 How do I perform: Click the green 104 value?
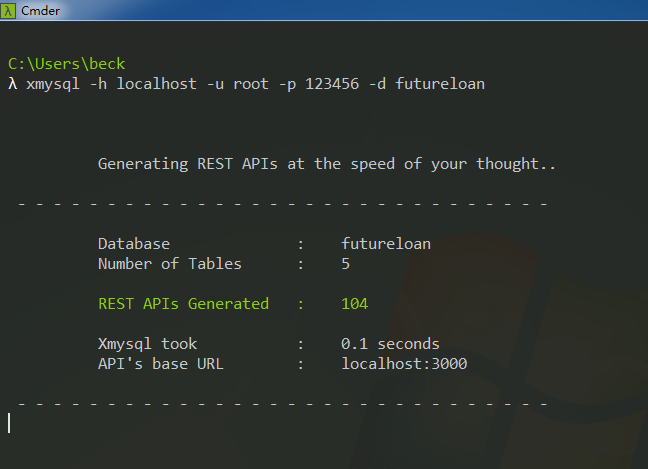354,304
